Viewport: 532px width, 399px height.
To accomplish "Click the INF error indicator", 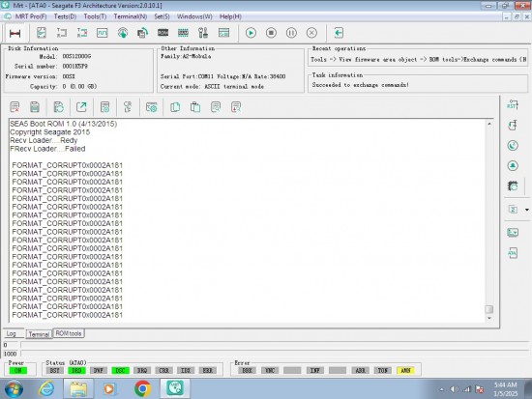I will click(x=315, y=371).
